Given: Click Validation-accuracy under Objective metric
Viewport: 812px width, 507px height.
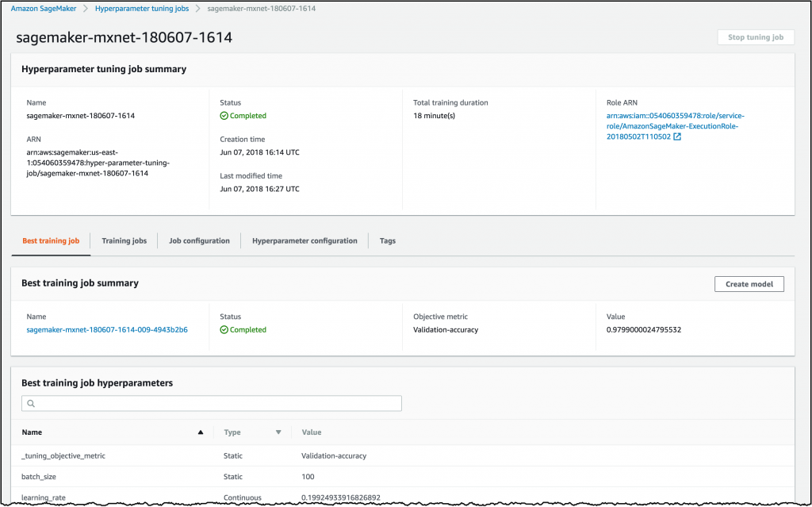Looking at the screenshot, I should (x=446, y=330).
